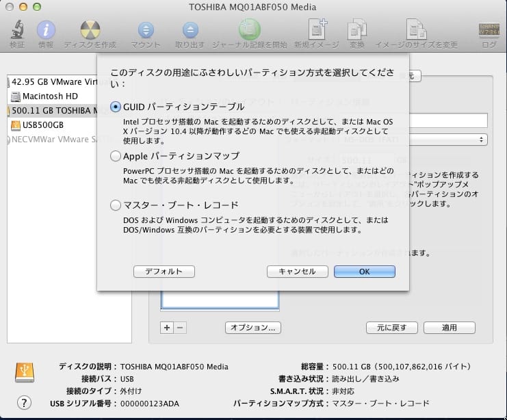Click the orange USB drive icon at bottom

[x=25, y=373]
